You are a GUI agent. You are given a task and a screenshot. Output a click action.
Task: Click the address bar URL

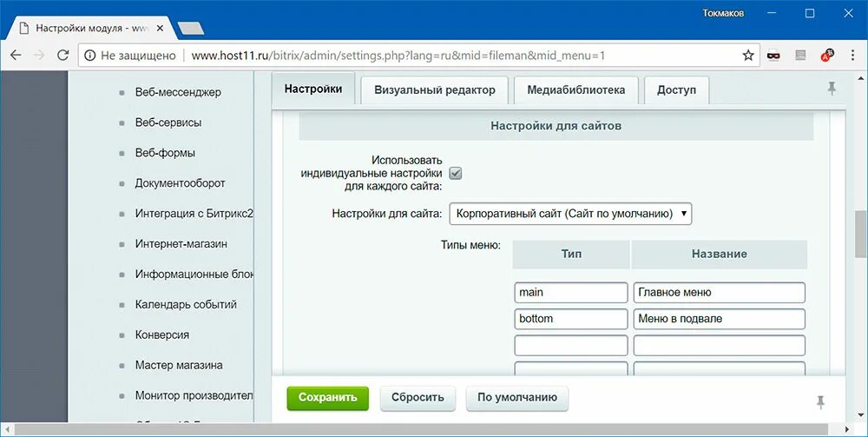click(398, 56)
